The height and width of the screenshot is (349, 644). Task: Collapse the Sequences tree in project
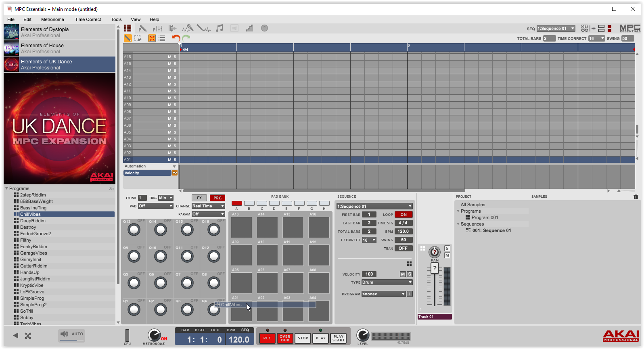coord(458,224)
